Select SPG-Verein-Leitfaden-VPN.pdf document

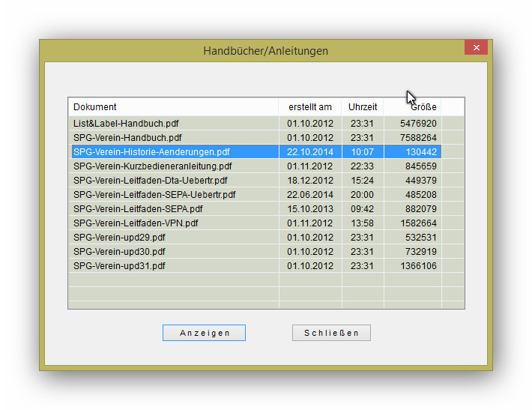click(x=136, y=223)
